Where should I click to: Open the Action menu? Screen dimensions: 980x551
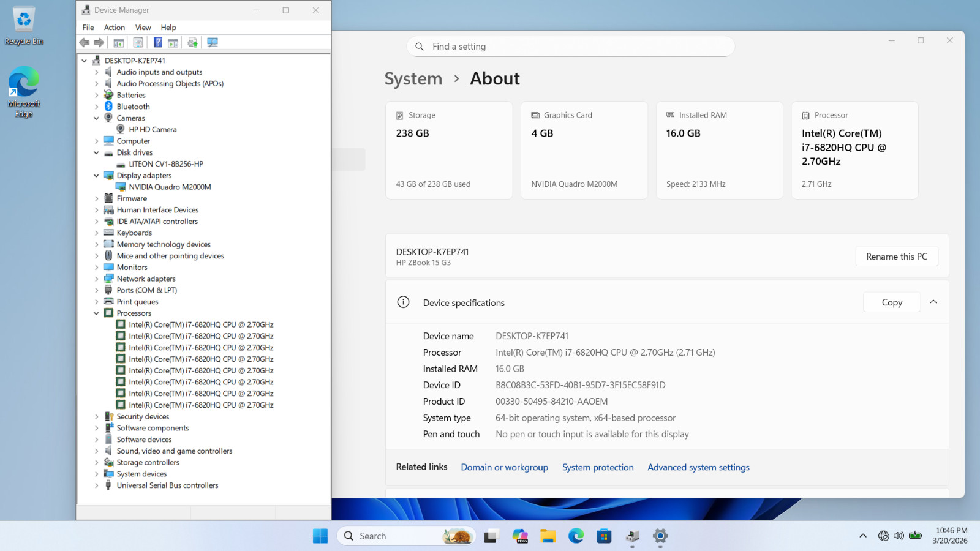point(115,28)
